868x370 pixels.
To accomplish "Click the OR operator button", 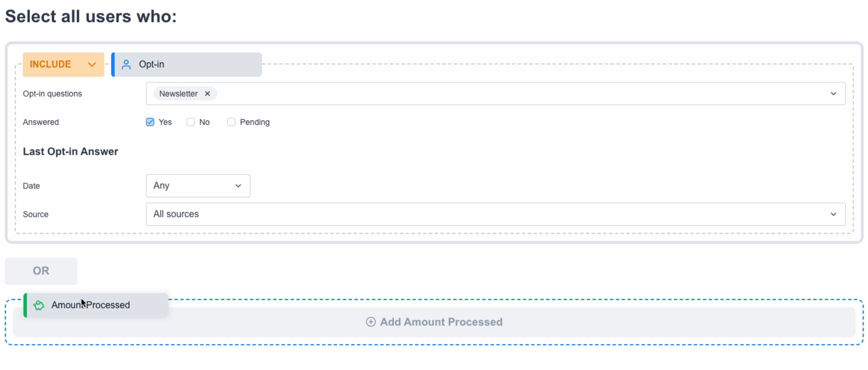I will pos(41,271).
